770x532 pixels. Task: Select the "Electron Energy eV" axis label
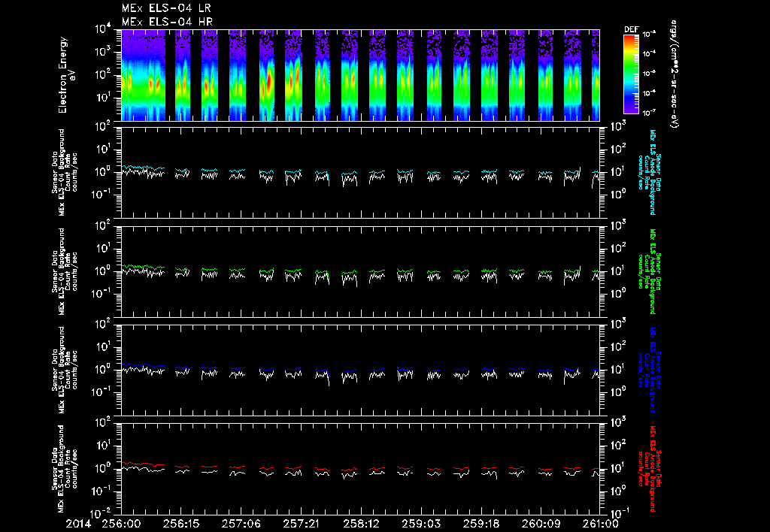click(67, 75)
